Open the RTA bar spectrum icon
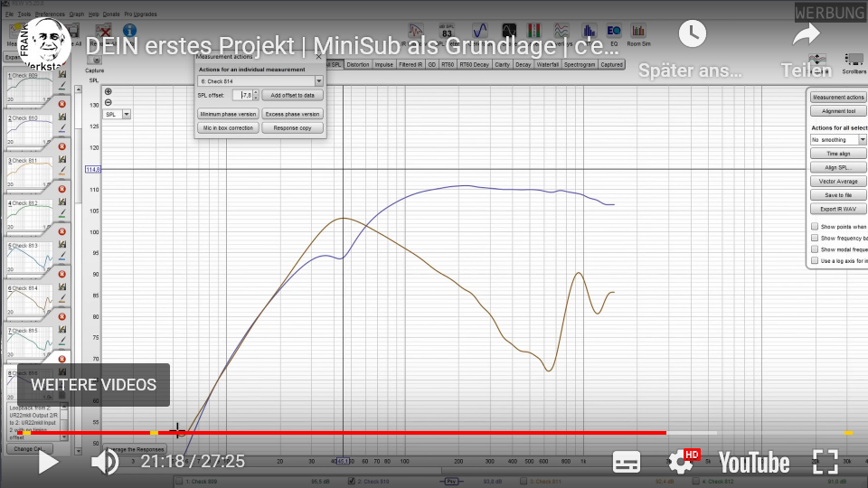The image size is (868, 488). point(589,31)
